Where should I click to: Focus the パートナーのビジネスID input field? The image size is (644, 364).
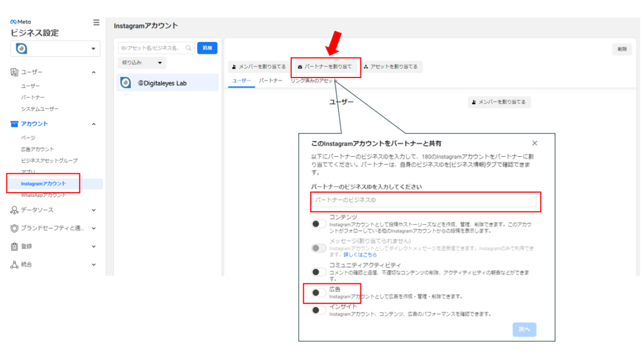click(x=424, y=200)
